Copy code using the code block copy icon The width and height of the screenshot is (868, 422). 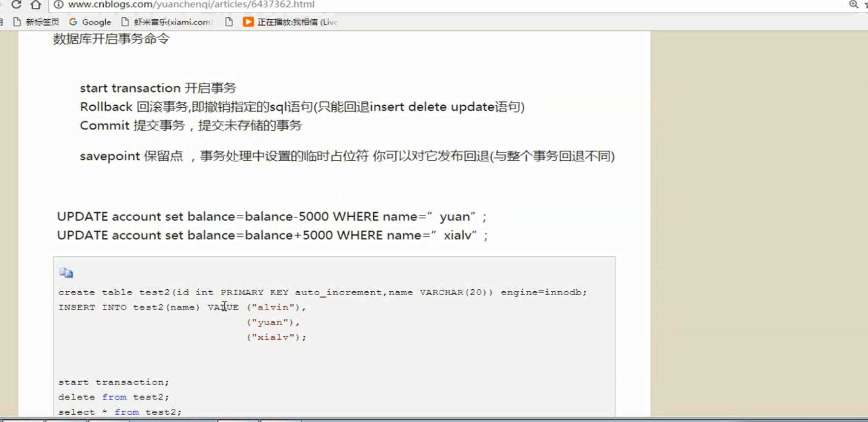coord(66,272)
